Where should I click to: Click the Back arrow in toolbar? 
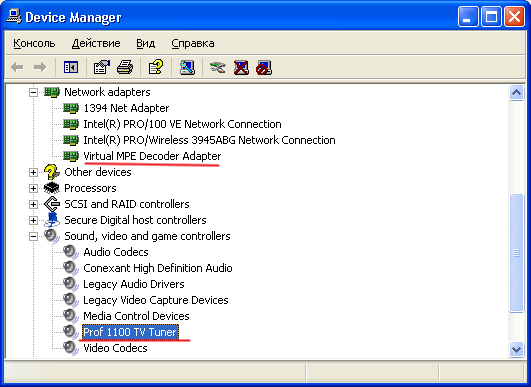pyautogui.click(x=17, y=67)
